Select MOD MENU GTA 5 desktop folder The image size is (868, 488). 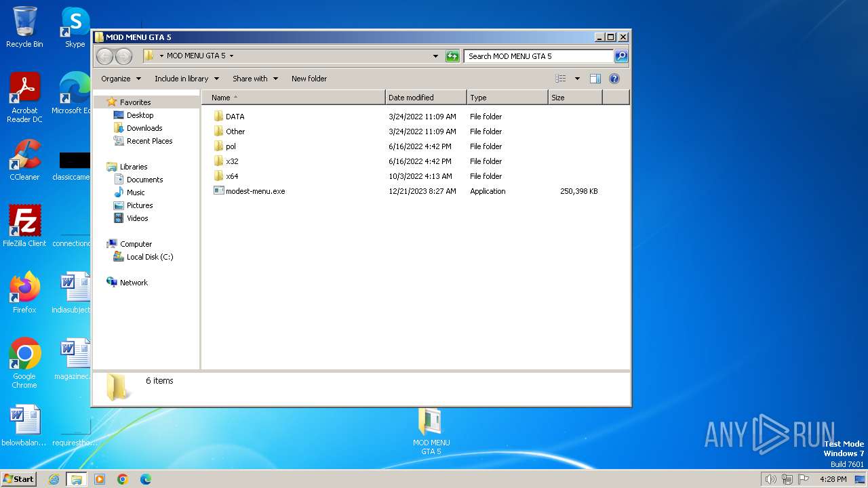pos(431,432)
